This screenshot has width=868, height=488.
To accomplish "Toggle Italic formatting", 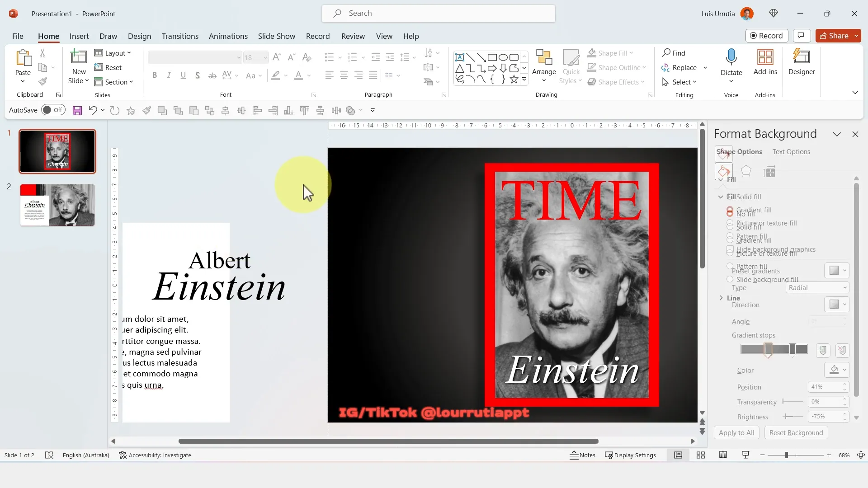I will click(169, 75).
